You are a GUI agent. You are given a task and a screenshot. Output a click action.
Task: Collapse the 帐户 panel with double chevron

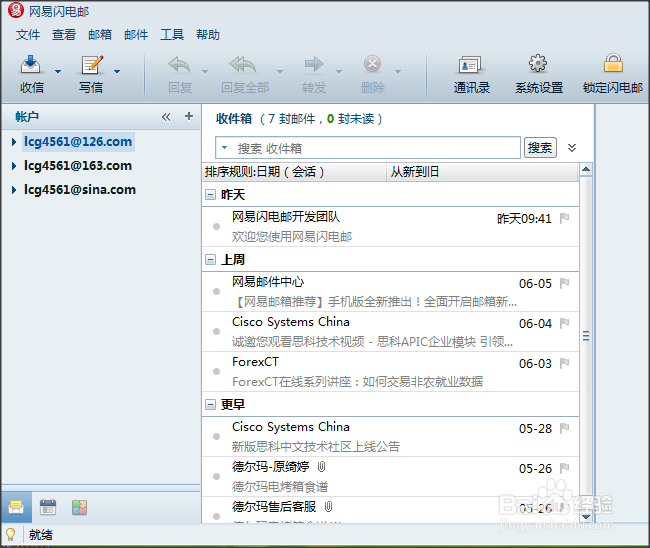click(x=166, y=117)
